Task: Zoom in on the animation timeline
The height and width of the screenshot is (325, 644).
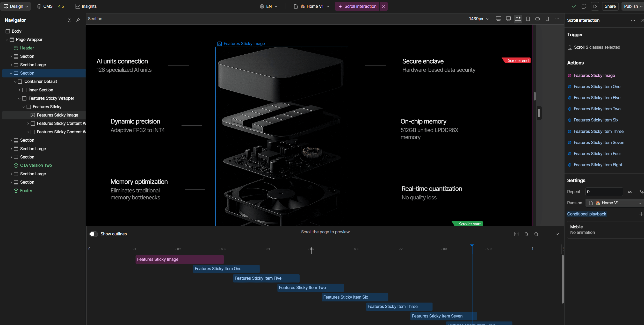Action: pos(536,234)
